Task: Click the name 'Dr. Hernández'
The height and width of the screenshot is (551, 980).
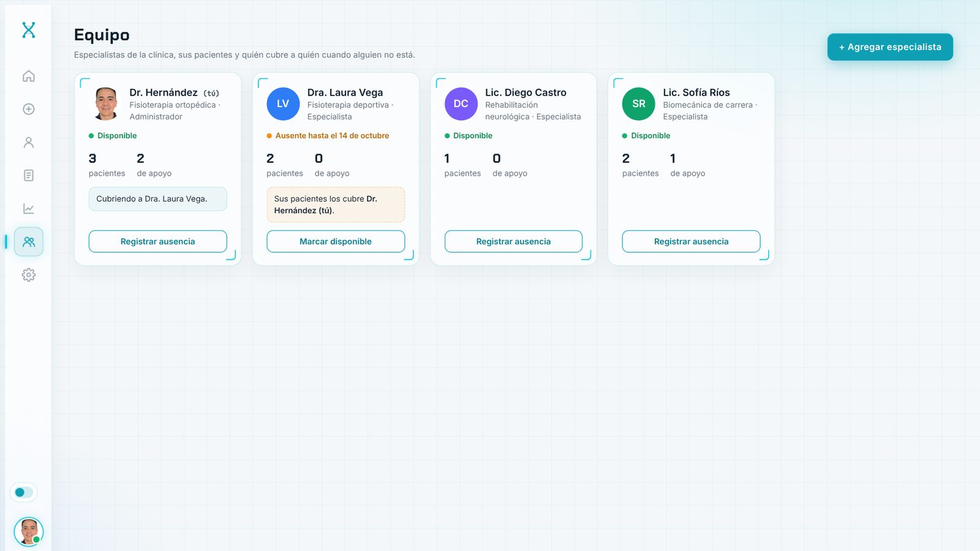Action: [164, 92]
